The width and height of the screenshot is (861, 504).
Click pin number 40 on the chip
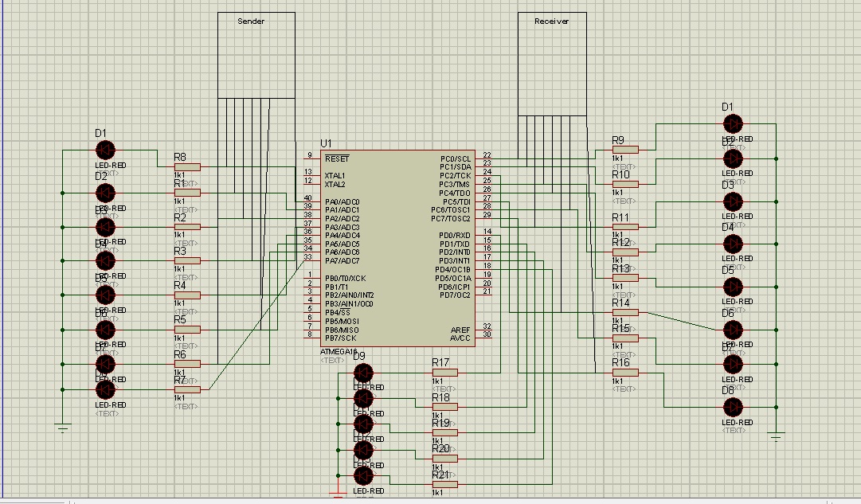(x=308, y=198)
